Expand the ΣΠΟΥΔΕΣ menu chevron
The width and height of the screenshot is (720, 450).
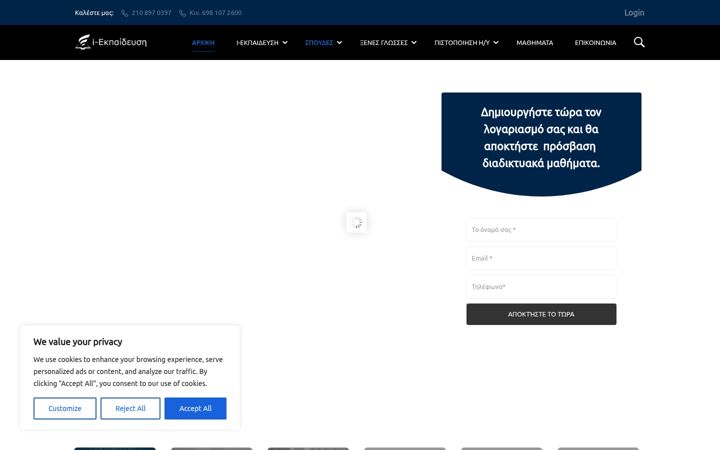tap(339, 43)
